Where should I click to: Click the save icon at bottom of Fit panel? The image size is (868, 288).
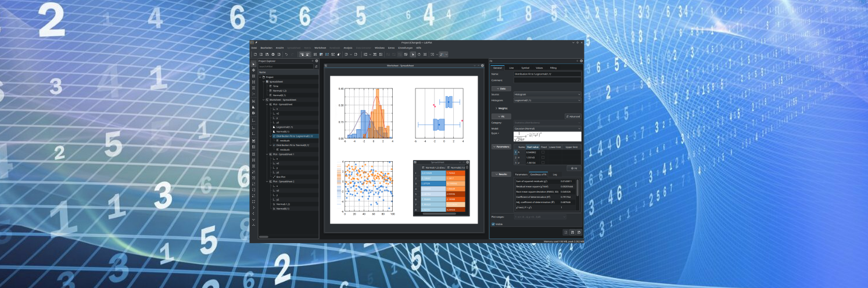coord(572,232)
